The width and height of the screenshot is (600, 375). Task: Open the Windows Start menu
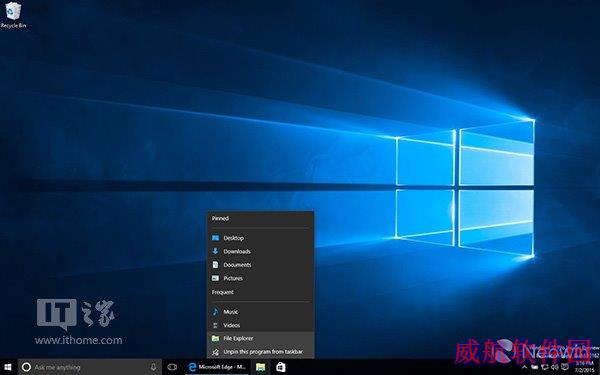tap(8, 367)
